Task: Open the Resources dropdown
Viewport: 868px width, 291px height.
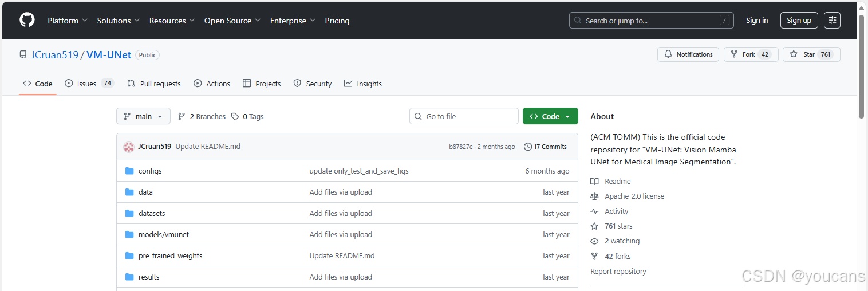Action: click(172, 21)
